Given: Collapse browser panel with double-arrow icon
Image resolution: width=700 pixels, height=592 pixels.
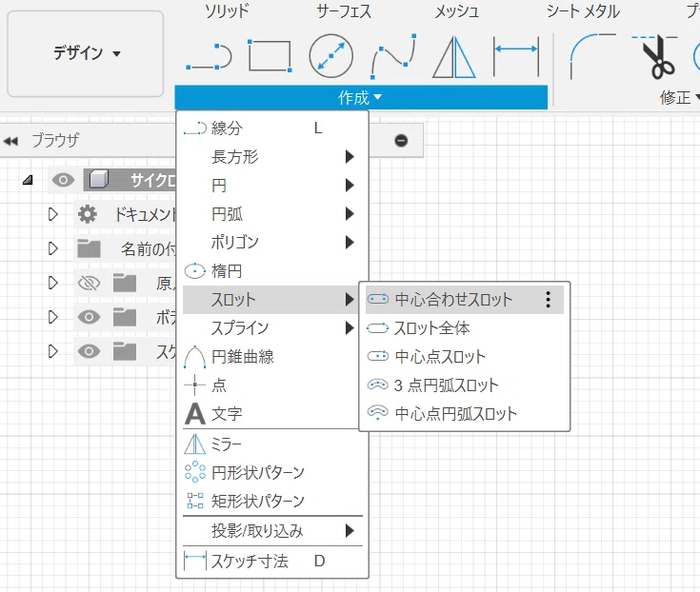Looking at the screenshot, I should pos(10,141).
